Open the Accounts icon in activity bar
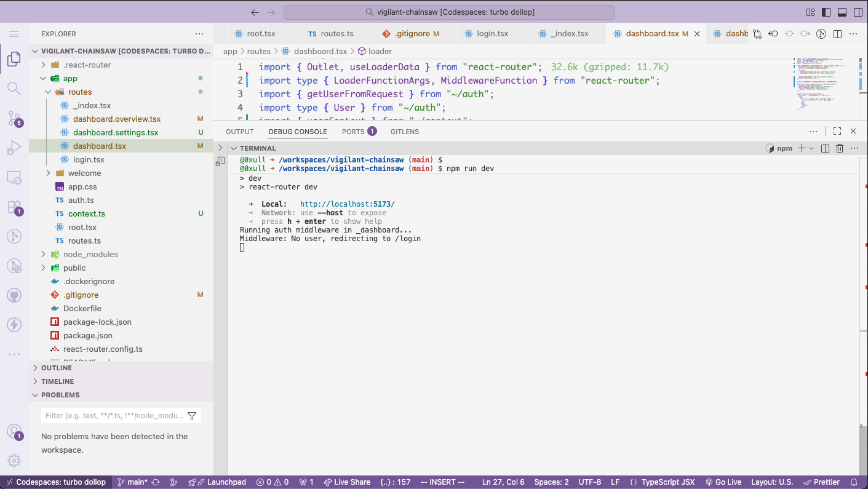 click(14, 432)
